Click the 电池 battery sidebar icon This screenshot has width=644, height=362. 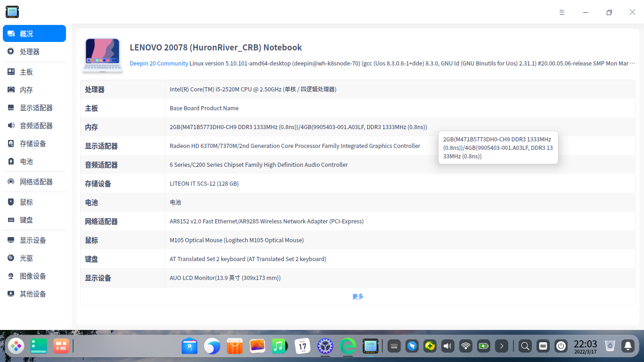(11, 161)
